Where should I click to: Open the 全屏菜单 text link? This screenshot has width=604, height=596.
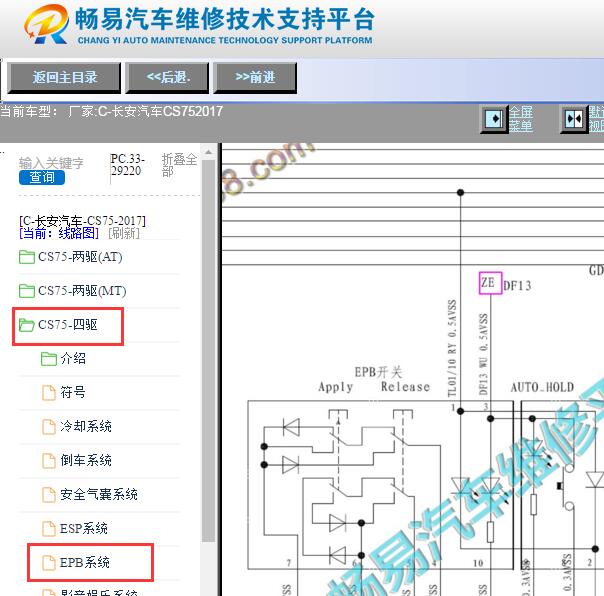[521, 119]
